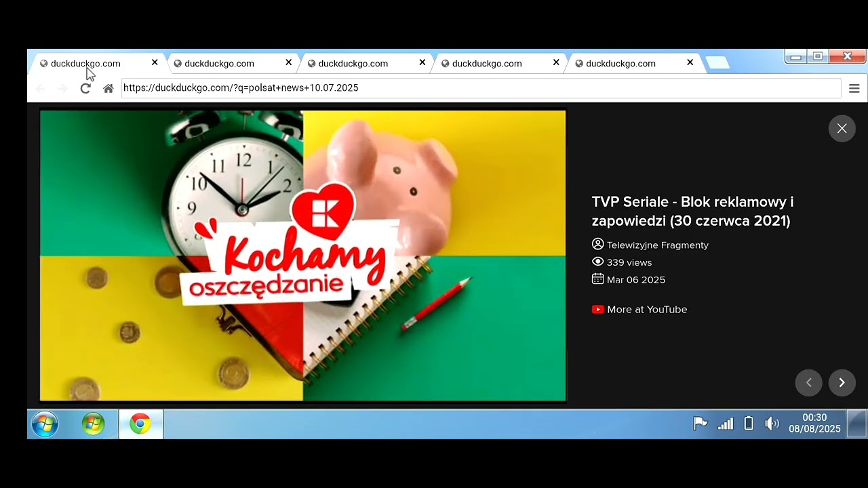Screen dimensions: 868x488
Task: Go to the next video result
Action: [x=842, y=383]
